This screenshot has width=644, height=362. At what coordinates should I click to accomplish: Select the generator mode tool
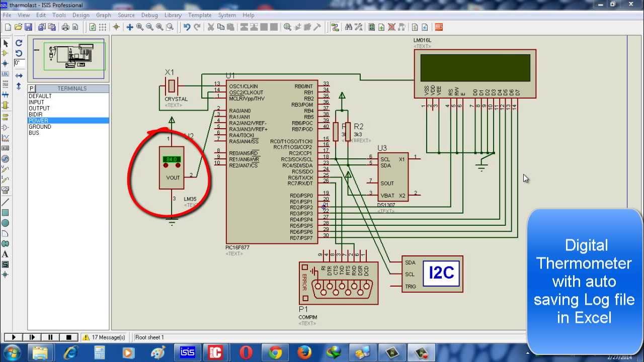6,159
